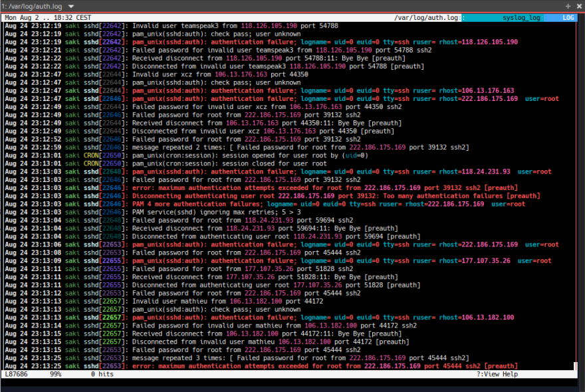Select line 'Failed password for invalid user mathieu'
Viewport: 585px width, 392px height.
point(211,326)
